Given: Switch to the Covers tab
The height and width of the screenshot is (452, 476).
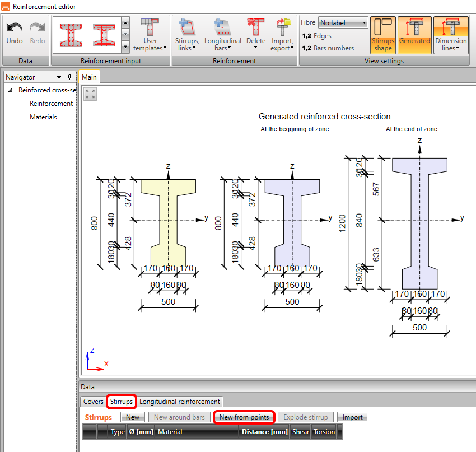Looking at the screenshot, I should (x=94, y=402).
